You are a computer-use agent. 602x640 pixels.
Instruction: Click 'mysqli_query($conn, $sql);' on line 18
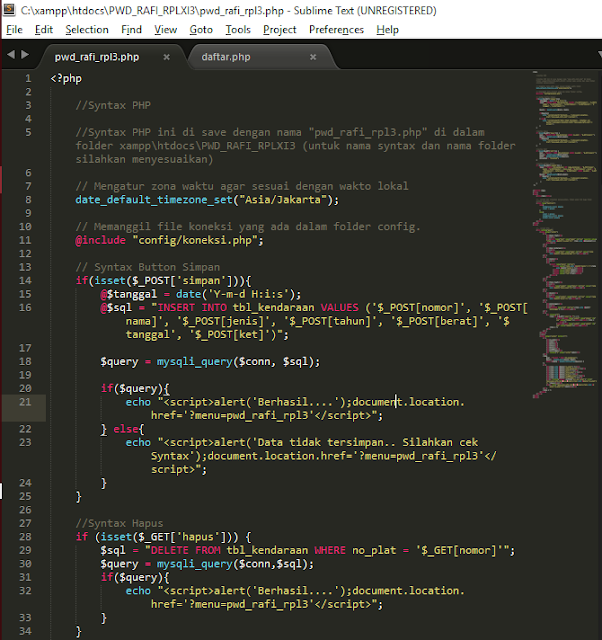[239, 362]
